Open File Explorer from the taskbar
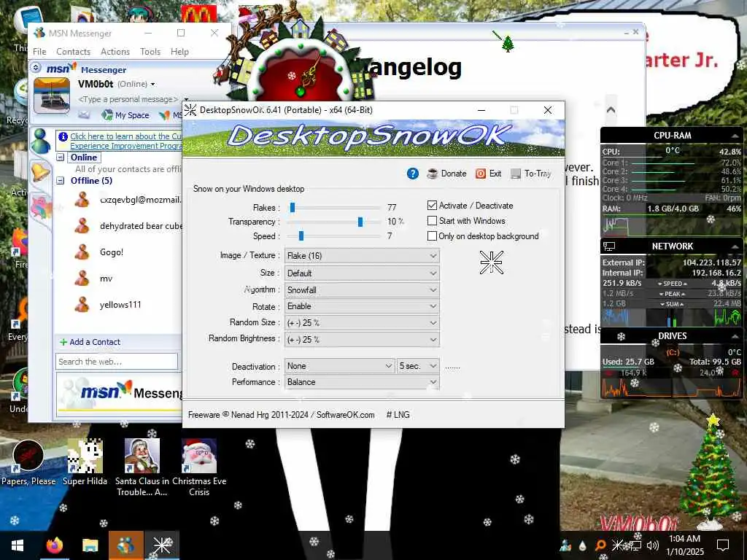 tap(90, 545)
